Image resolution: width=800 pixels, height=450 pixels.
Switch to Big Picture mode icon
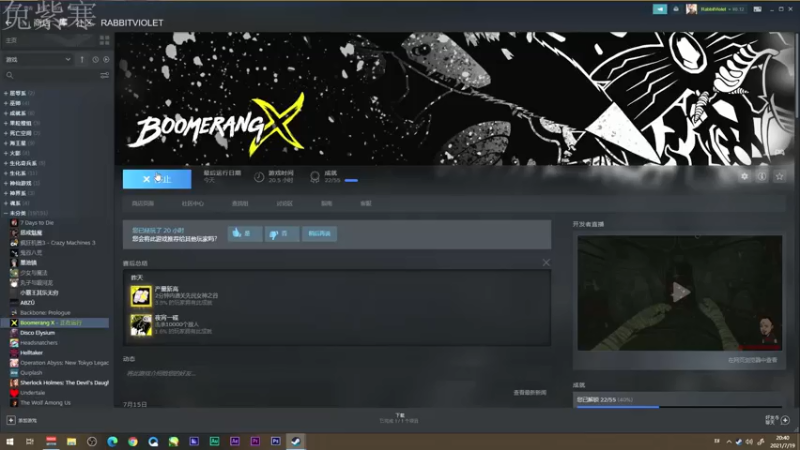click(x=757, y=9)
